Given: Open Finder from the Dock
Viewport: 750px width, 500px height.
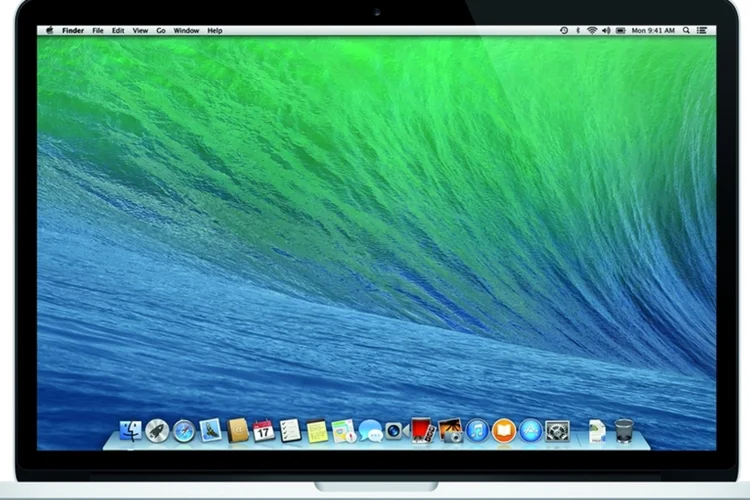Looking at the screenshot, I should [131, 431].
